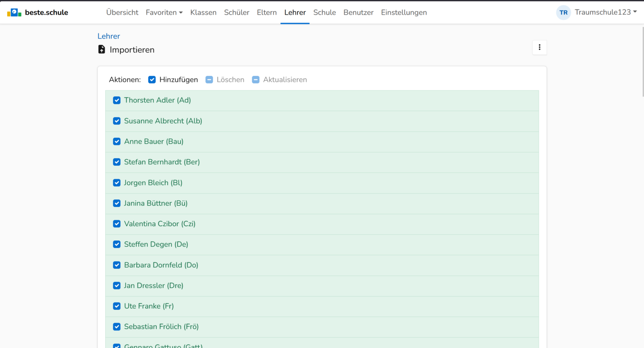644x348 pixels.
Task: Click the Valentina Czibor (Czi) name text
Action: click(160, 224)
